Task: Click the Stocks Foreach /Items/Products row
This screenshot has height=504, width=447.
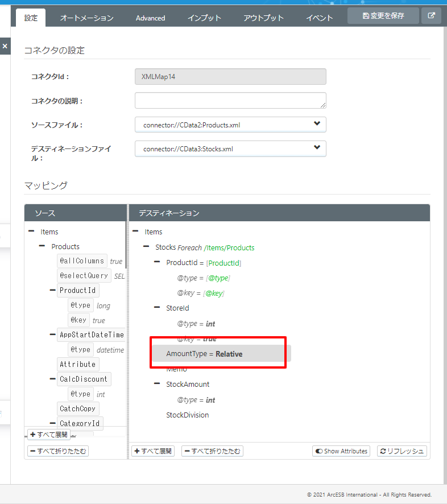Action: click(x=205, y=247)
